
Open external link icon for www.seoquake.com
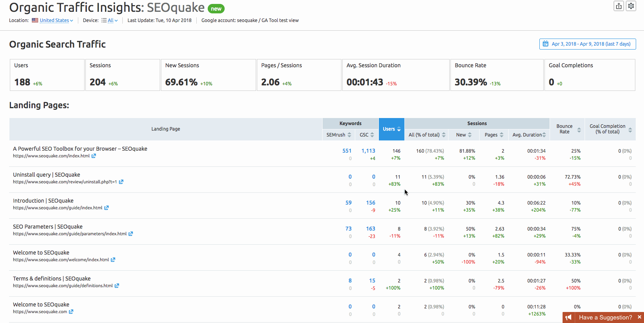(x=71, y=312)
